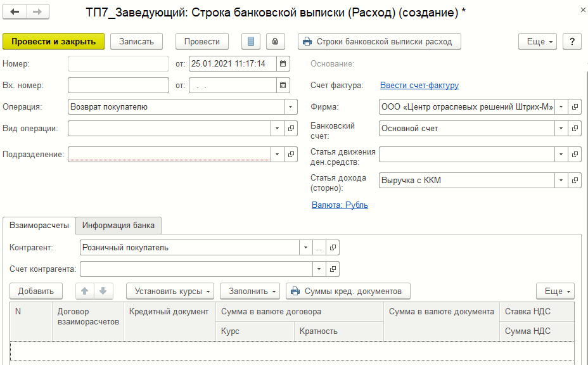Click the back navigation arrow
The image size is (588, 365).
15,12
